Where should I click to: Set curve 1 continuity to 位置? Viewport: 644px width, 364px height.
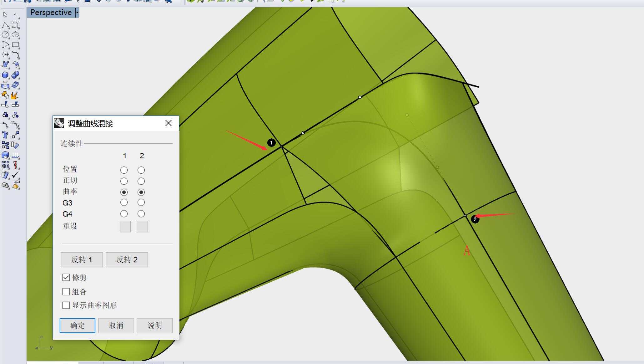tap(124, 170)
